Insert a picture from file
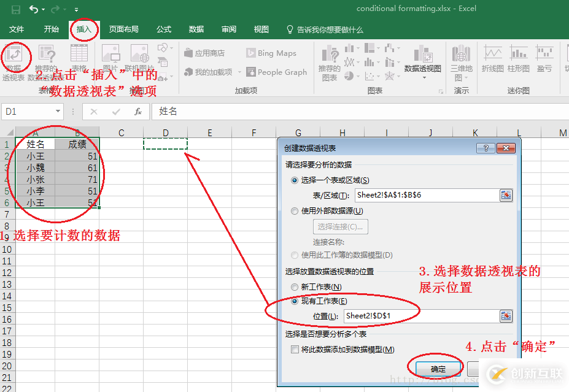Image resolution: width=569 pixels, height=392 pixels. click(110, 58)
